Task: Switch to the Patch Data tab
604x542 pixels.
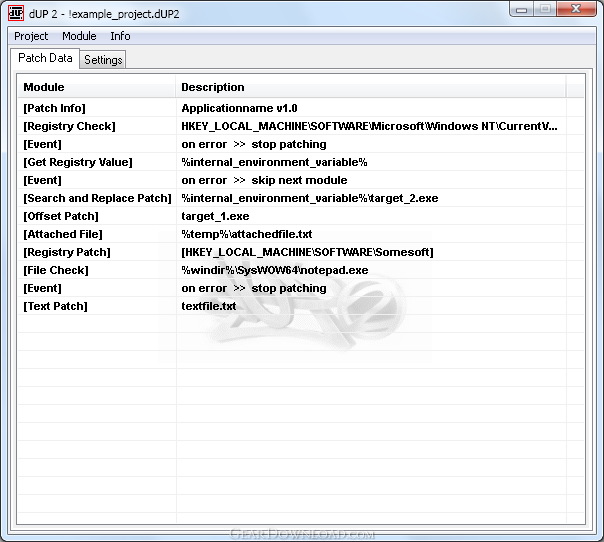Action: tap(45, 58)
